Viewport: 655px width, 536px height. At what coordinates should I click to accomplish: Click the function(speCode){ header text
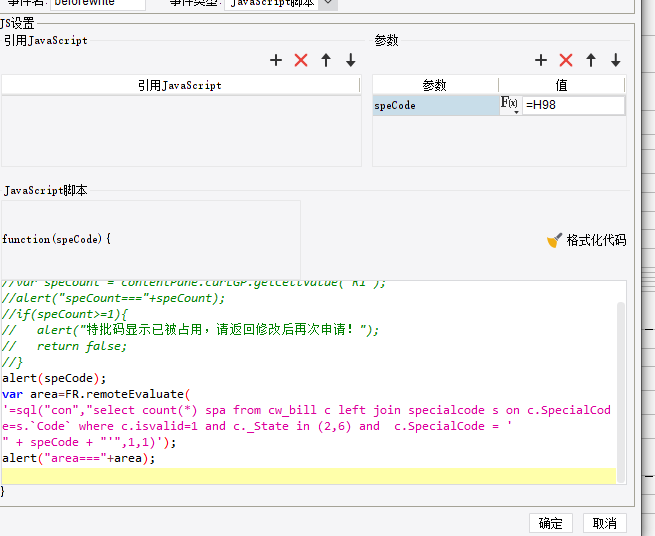tap(56, 239)
